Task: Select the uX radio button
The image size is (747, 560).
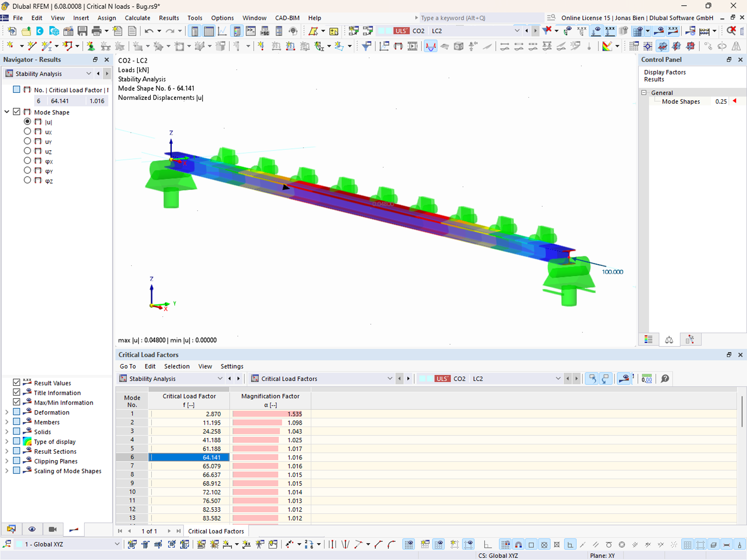Action: [x=28, y=132]
